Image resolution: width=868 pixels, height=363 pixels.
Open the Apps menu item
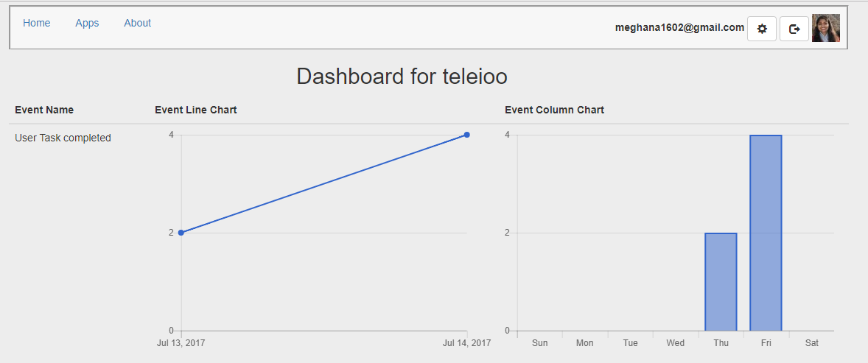[87, 23]
